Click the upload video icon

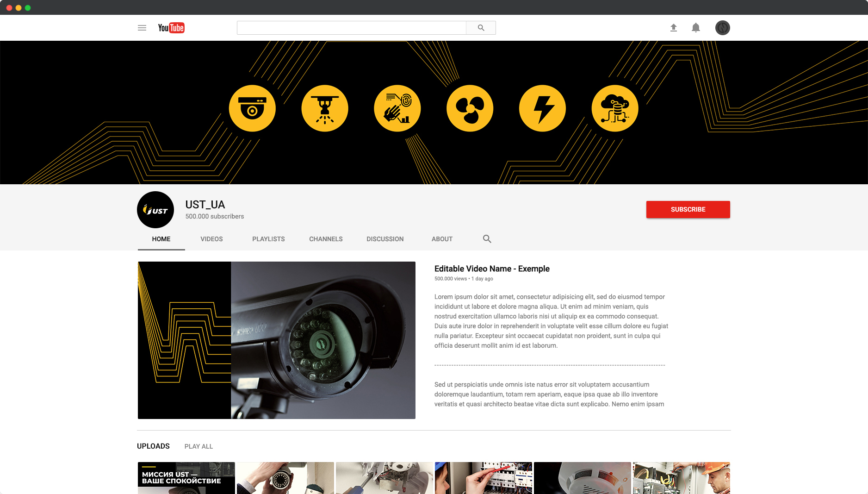click(x=674, y=28)
